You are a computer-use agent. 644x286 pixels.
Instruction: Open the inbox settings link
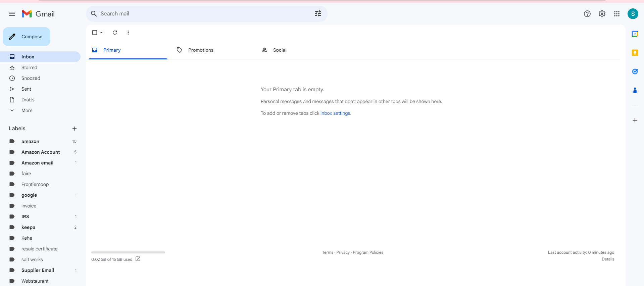pos(335,113)
